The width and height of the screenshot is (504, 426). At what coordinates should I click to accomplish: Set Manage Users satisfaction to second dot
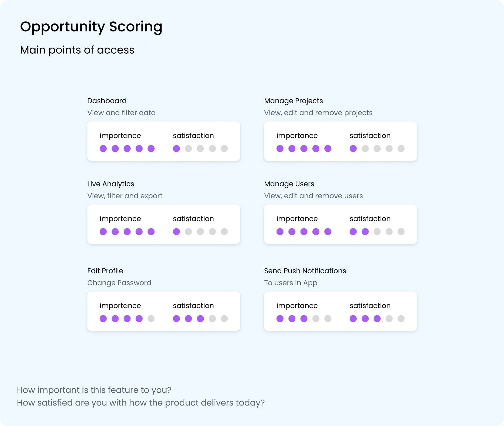tap(365, 232)
